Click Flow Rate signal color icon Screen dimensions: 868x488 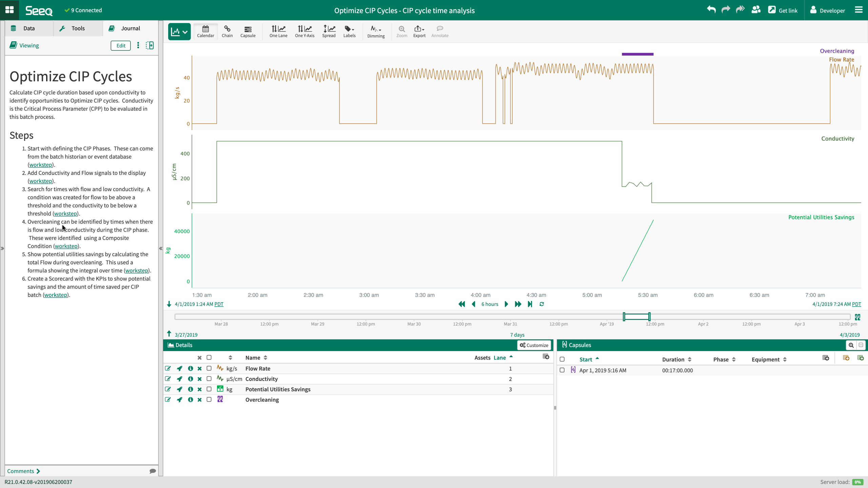point(220,368)
